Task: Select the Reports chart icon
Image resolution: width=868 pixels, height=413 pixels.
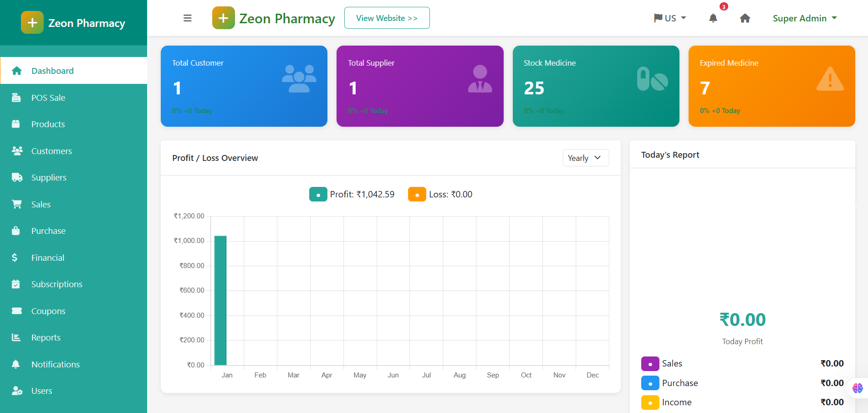Action: tap(16, 337)
